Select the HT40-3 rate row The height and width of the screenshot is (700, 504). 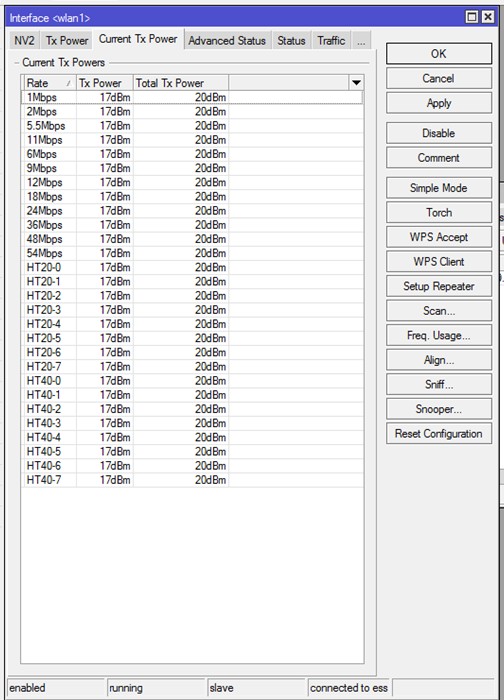[x=192, y=423]
